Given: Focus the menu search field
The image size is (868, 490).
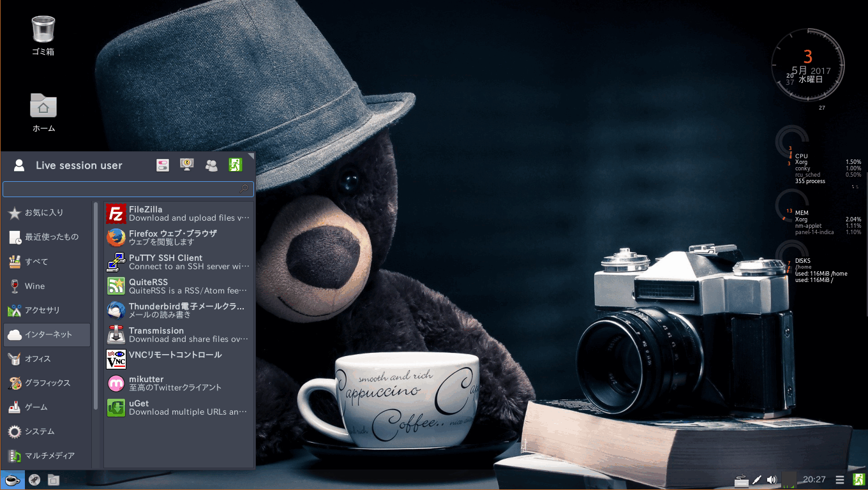Looking at the screenshot, I should (128, 189).
